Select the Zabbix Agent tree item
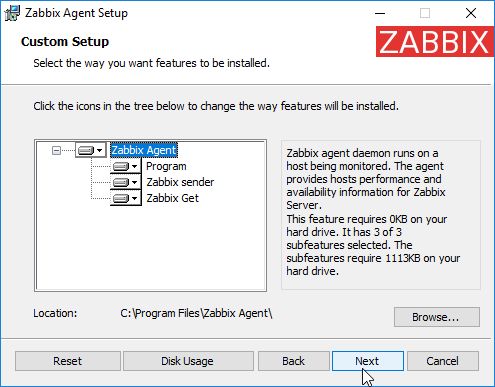Image resolution: width=495 pixels, height=387 pixels. (x=144, y=150)
